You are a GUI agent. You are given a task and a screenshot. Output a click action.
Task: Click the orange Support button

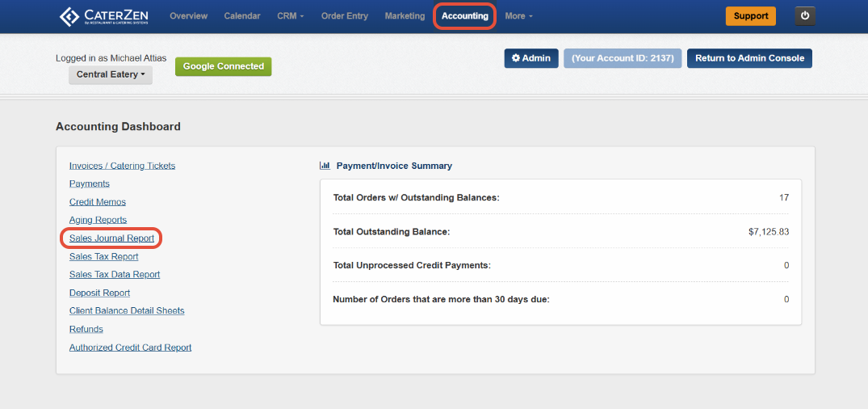point(751,16)
